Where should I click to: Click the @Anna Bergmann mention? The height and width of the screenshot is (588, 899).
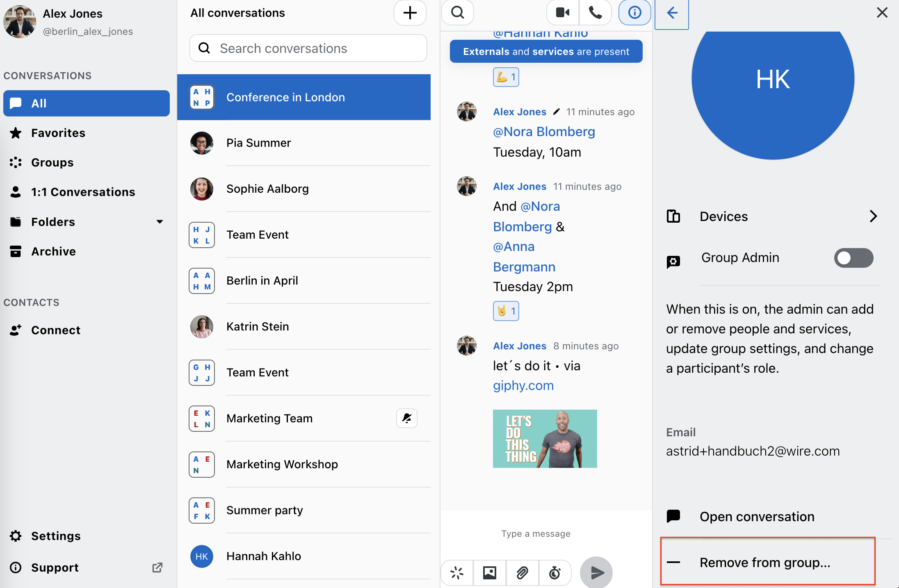(x=524, y=257)
